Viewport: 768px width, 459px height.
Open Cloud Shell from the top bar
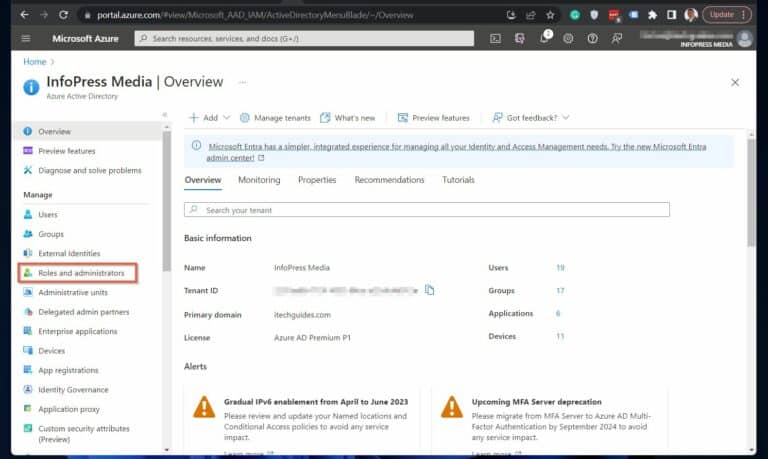pos(495,38)
